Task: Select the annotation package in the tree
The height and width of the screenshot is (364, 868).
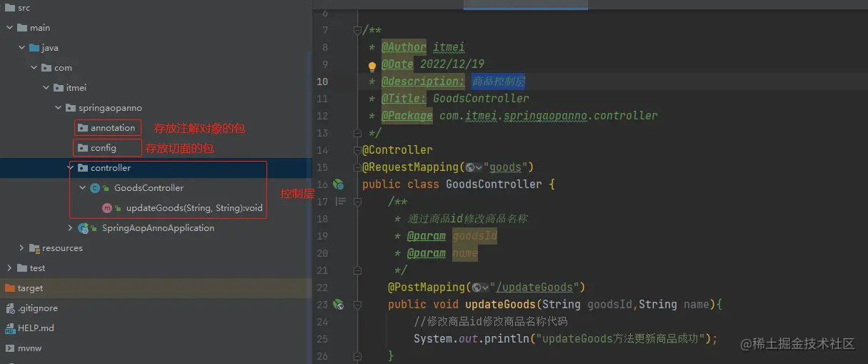Action: tap(113, 128)
